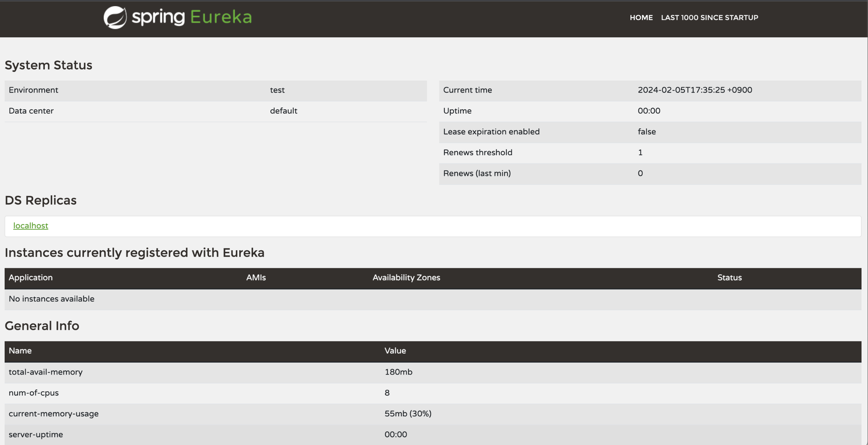This screenshot has width=868, height=445.
Task: Select the total-avail-memory row
Action: (x=45, y=372)
